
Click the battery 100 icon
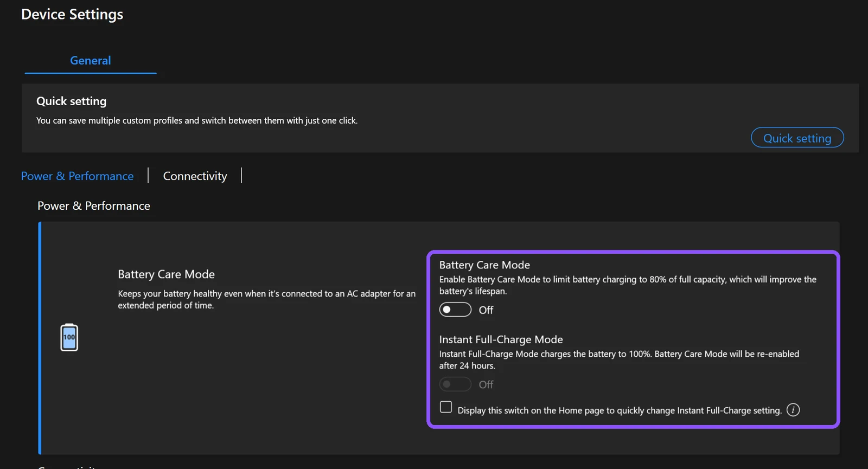pos(69,337)
